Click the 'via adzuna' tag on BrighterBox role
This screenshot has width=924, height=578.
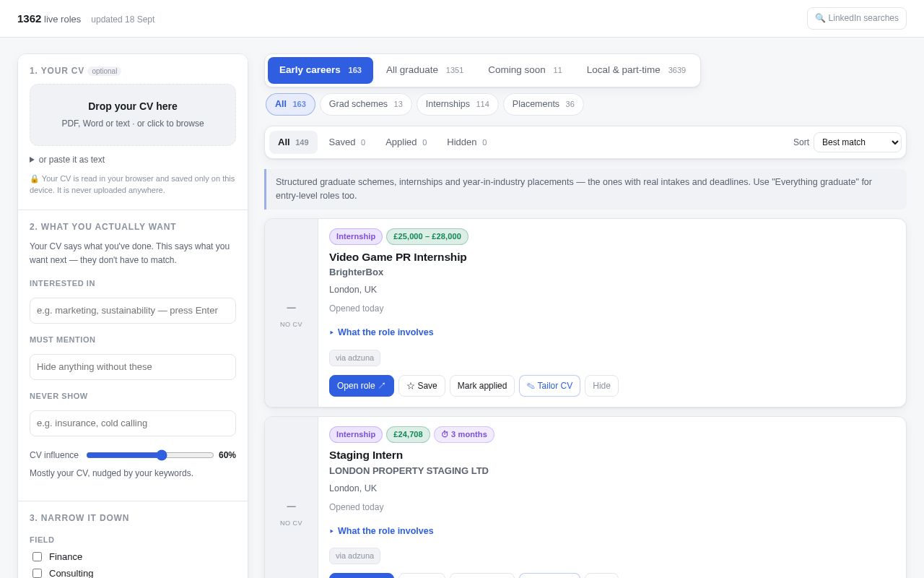point(354,358)
